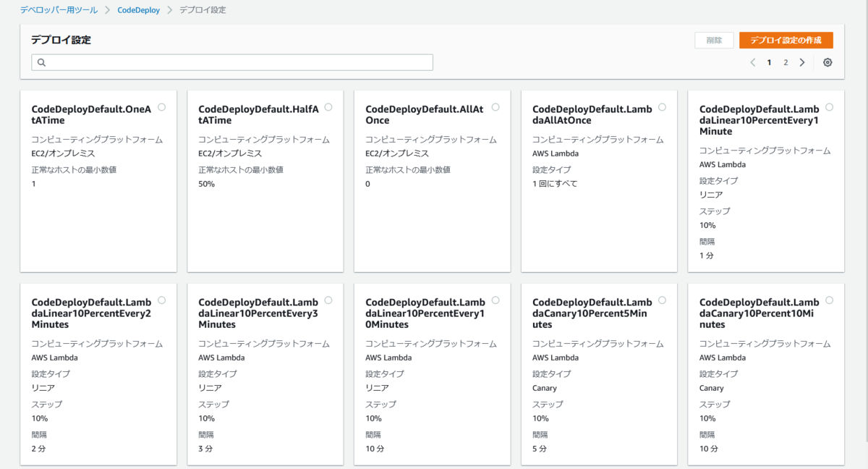The height and width of the screenshot is (469, 868).
Task: Click LambdaLinear10PercentEvery1Minute card title
Action: [759, 120]
